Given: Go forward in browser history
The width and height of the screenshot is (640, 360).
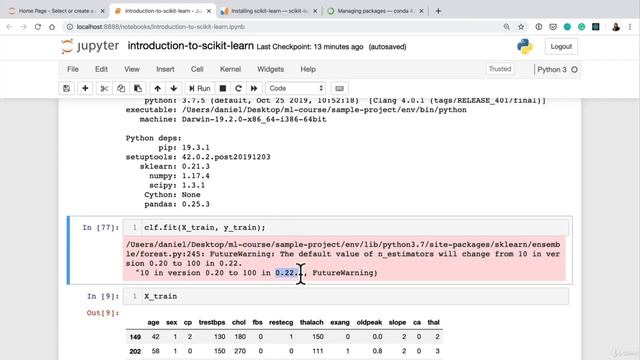Looking at the screenshot, I should (x=23, y=27).
